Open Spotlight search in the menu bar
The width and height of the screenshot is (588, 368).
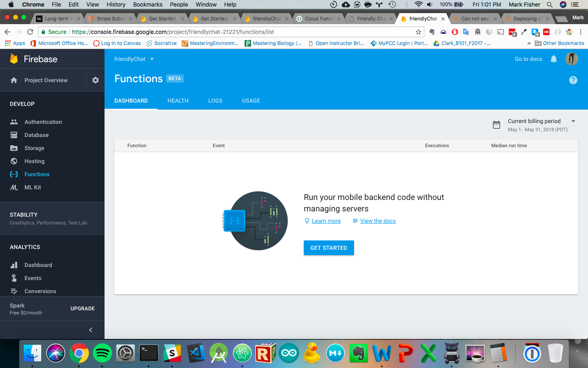tap(550, 4)
